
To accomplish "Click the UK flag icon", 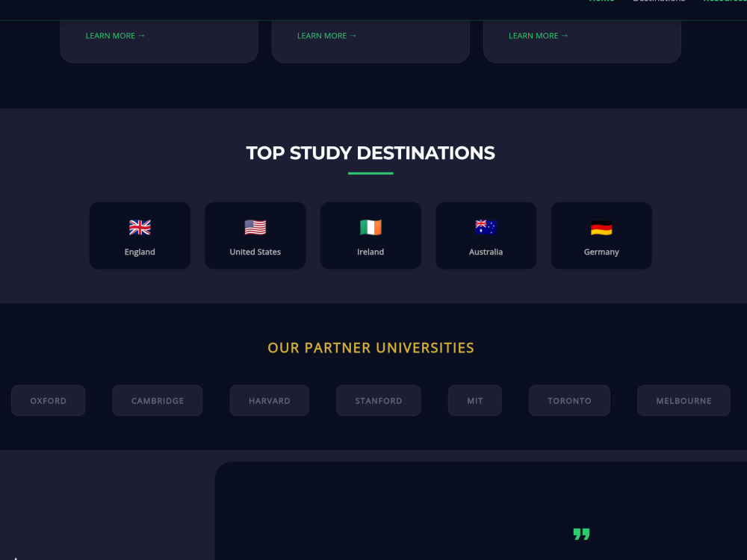I will coord(140,227).
